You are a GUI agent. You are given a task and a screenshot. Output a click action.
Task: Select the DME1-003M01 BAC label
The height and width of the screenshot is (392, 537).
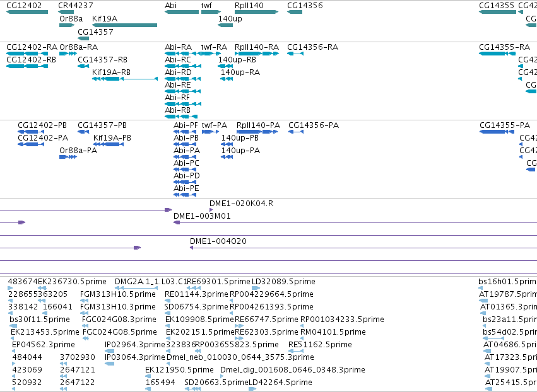[202, 216]
